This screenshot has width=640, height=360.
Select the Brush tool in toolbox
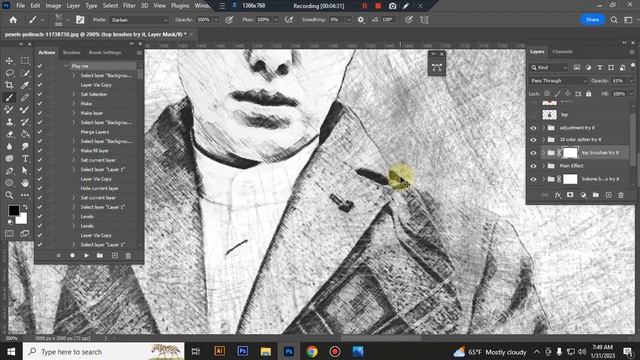[x=9, y=98]
